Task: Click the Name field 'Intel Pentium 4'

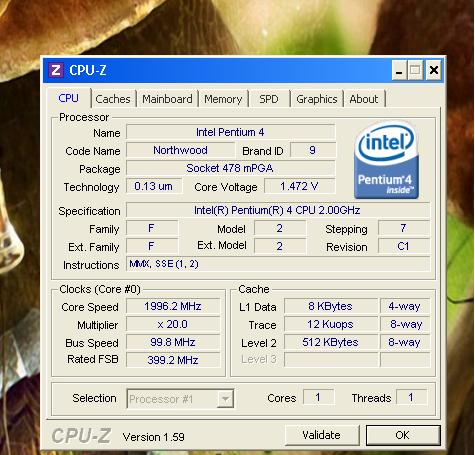Action: [x=230, y=132]
